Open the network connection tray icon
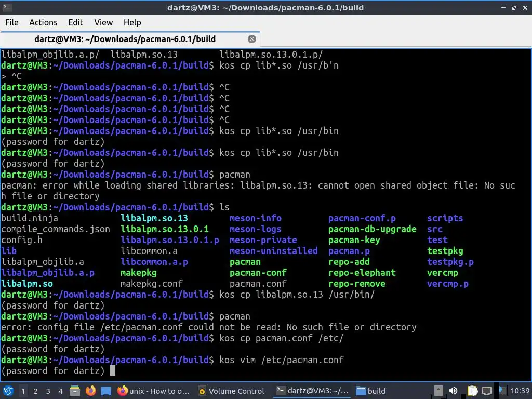Viewport: 532px width, 399px height. click(487, 391)
